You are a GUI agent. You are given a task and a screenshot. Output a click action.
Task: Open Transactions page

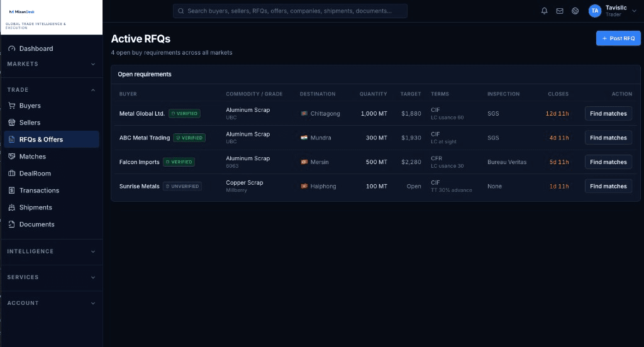tap(52, 190)
